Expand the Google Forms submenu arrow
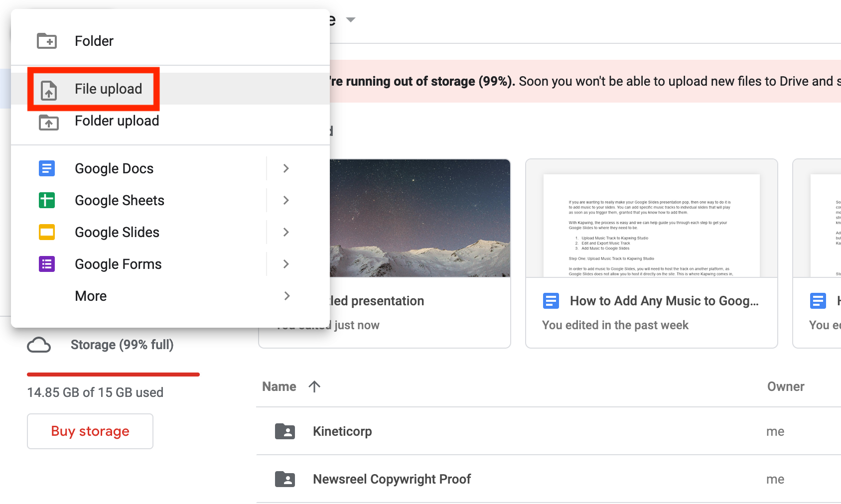The width and height of the screenshot is (841, 504). [286, 264]
